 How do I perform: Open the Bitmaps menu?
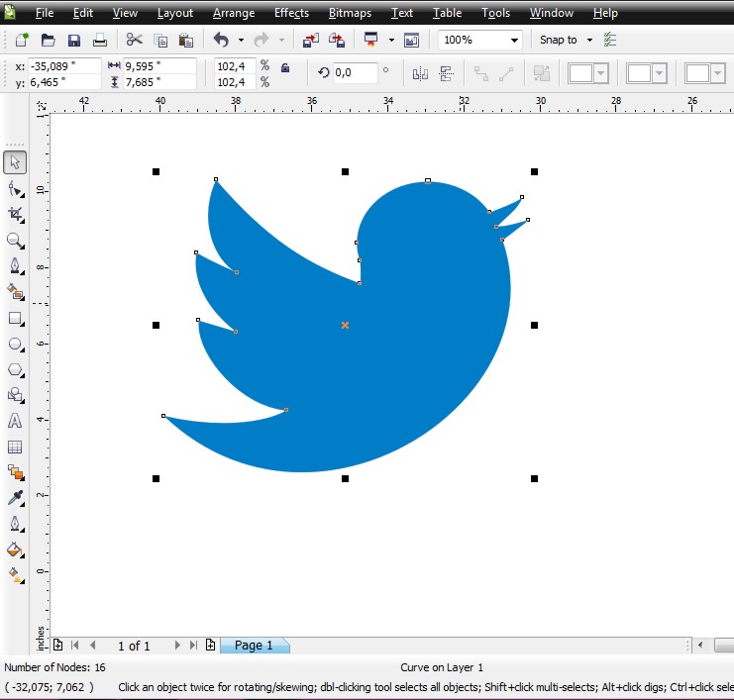tap(350, 13)
